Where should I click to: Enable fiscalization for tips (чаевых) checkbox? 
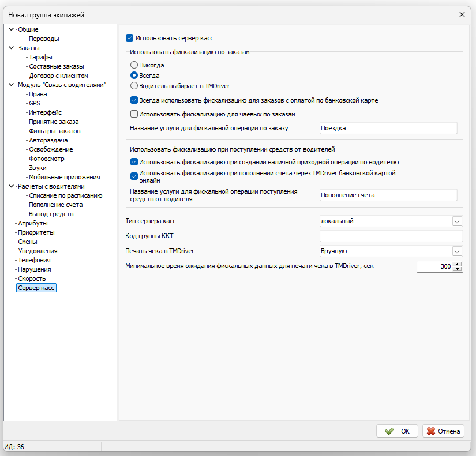[134, 114]
